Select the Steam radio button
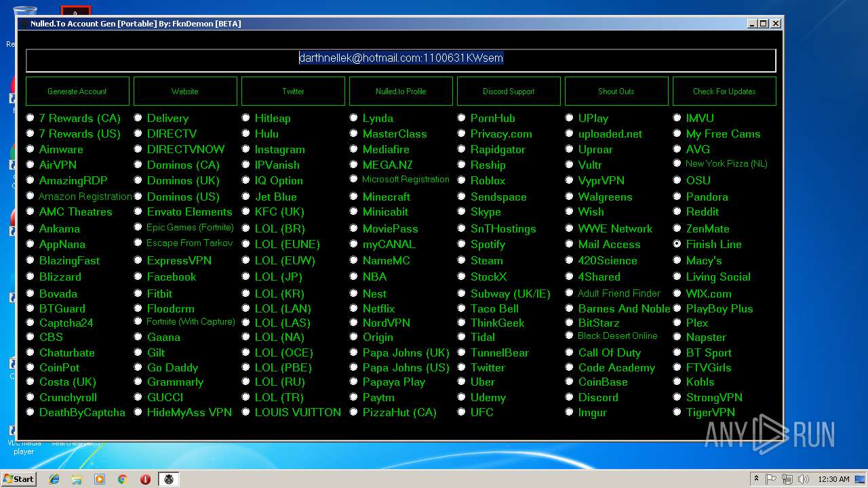868x488 pixels. click(461, 260)
